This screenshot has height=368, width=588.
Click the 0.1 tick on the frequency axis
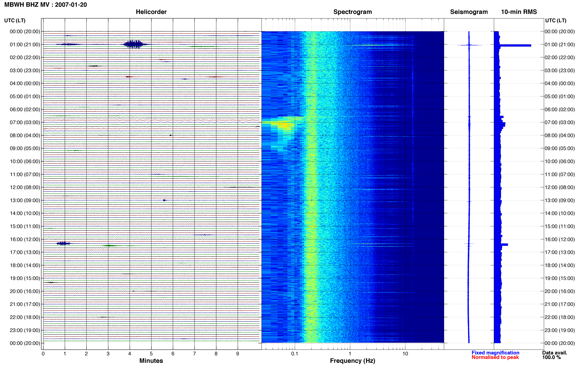(295, 354)
